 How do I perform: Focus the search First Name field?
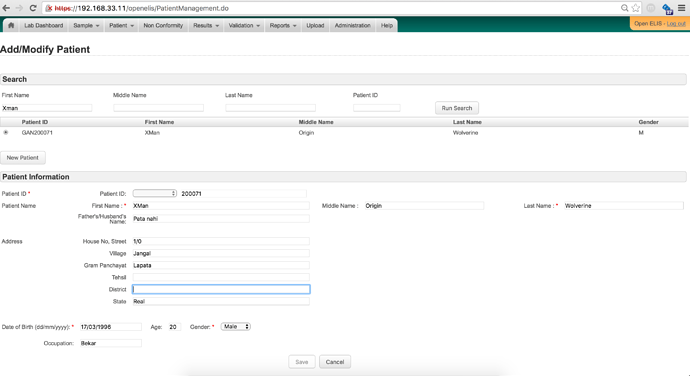pos(47,108)
